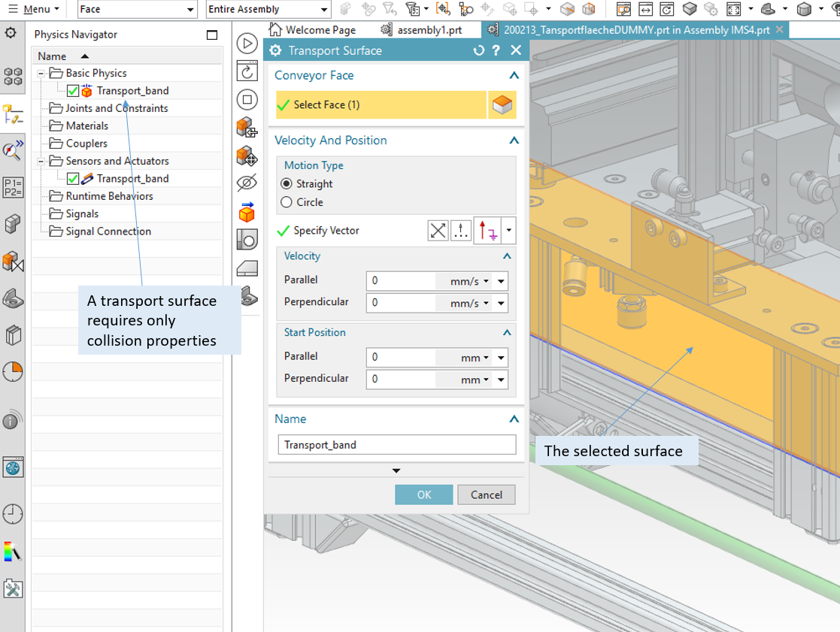Open the Entire Assembly scope dropdown
The image size is (840, 632).
coord(324,10)
